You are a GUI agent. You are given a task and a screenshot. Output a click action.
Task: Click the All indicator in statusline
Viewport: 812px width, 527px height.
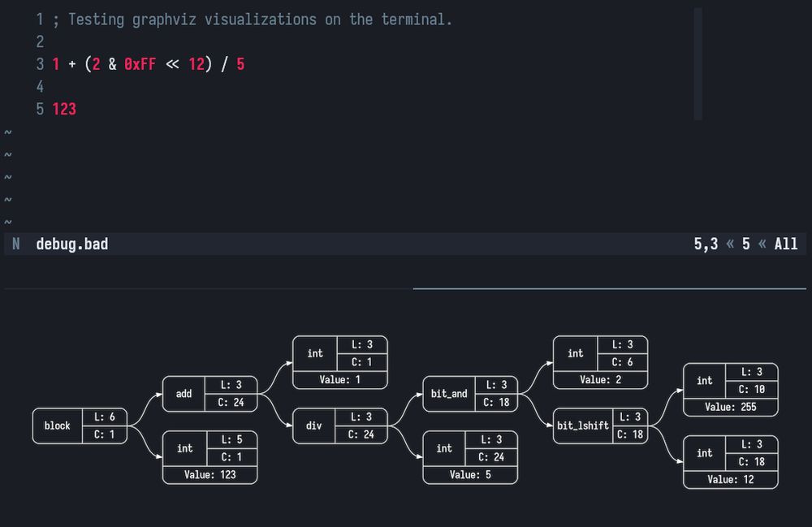(786, 243)
